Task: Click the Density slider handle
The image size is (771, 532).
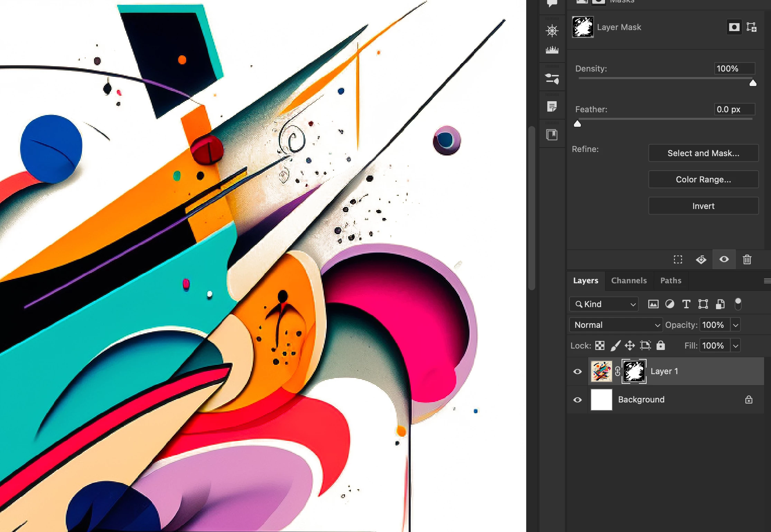Action: pos(753,83)
